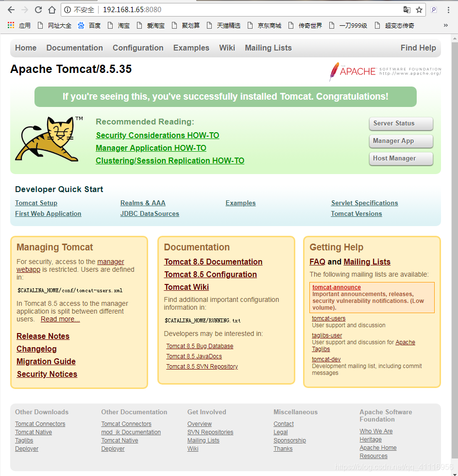Screen dimensions: 458x476
Task: Open the tomcat-dev mailing list link
Action: (x=326, y=359)
